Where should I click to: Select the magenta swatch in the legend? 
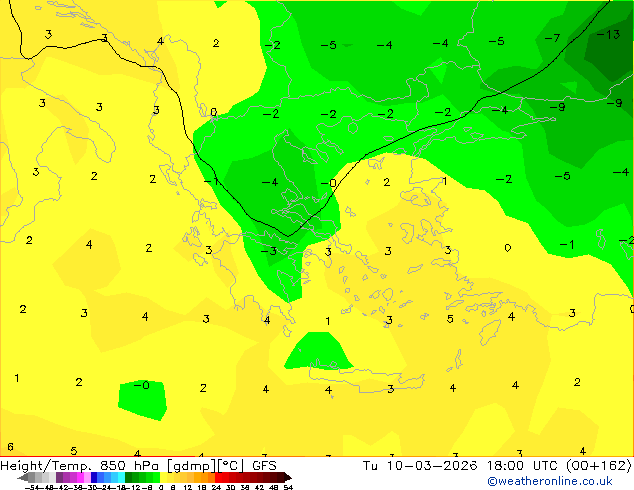(x=80, y=477)
